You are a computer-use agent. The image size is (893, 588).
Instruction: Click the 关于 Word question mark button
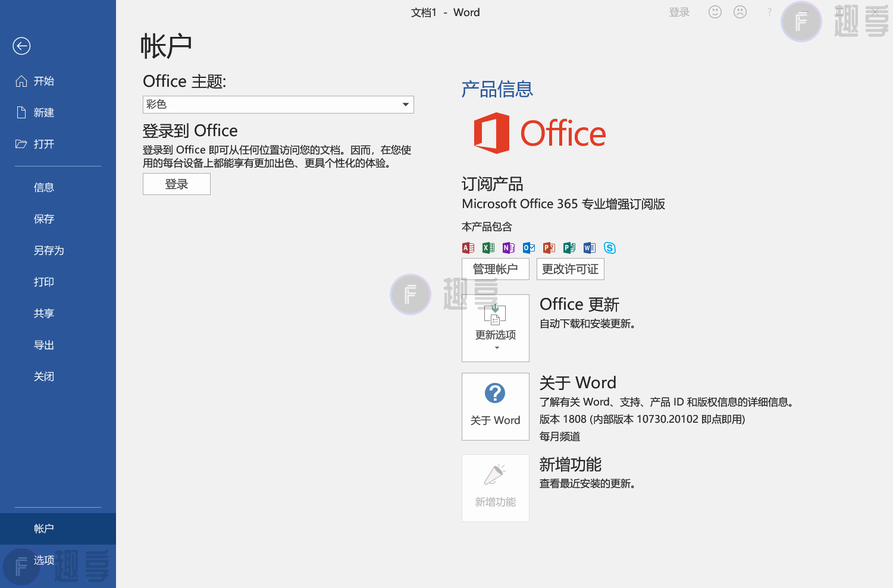[x=496, y=407]
